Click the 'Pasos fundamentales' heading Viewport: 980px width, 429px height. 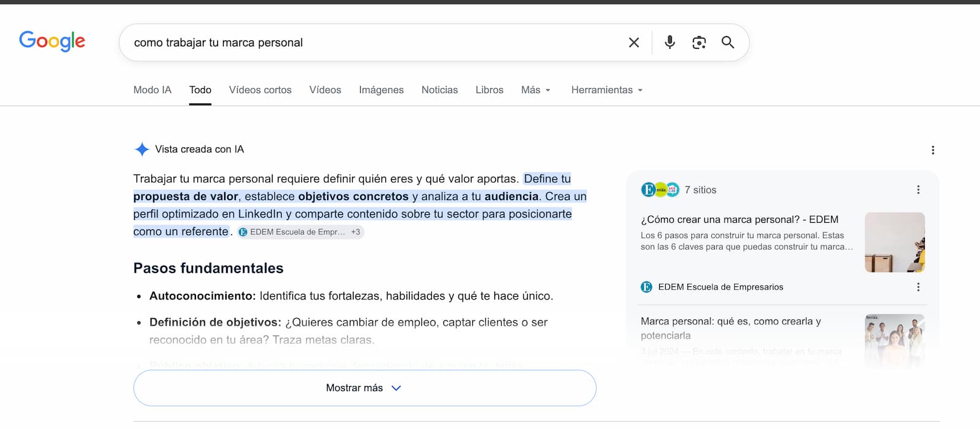(x=208, y=268)
